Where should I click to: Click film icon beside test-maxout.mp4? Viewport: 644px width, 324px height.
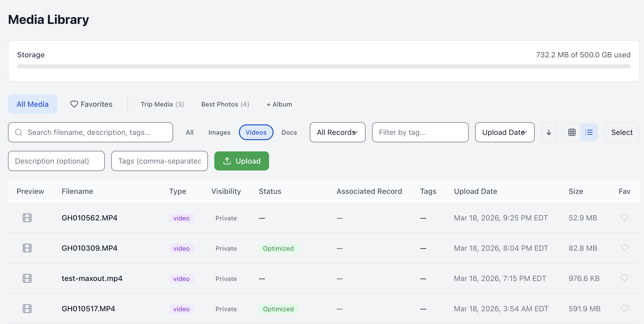pos(27,278)
